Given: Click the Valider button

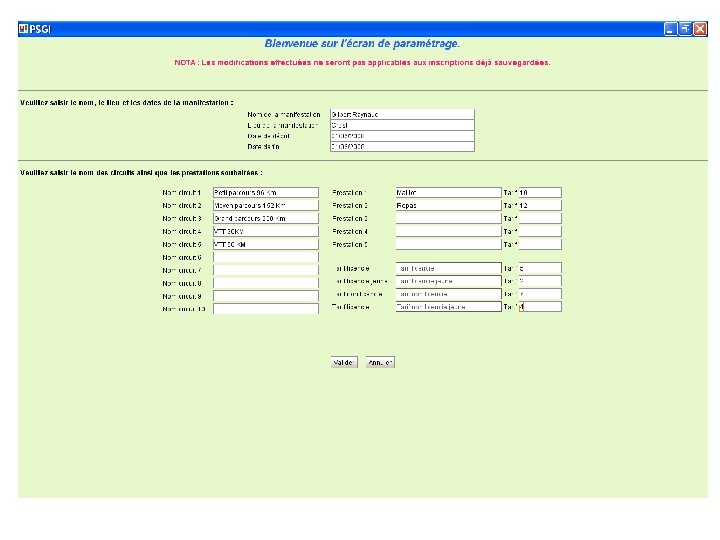Looking at the screenshot, I should pyautogui.click(x=344, y=362).
